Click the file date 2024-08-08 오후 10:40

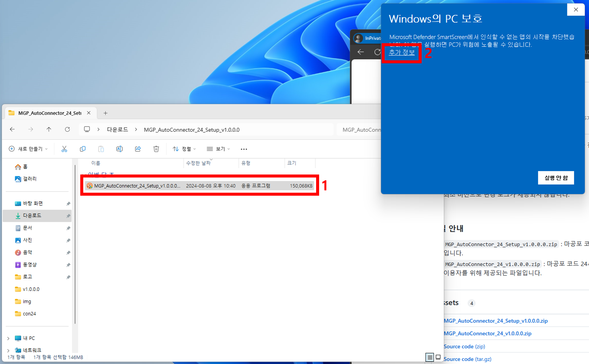point(211,186)
